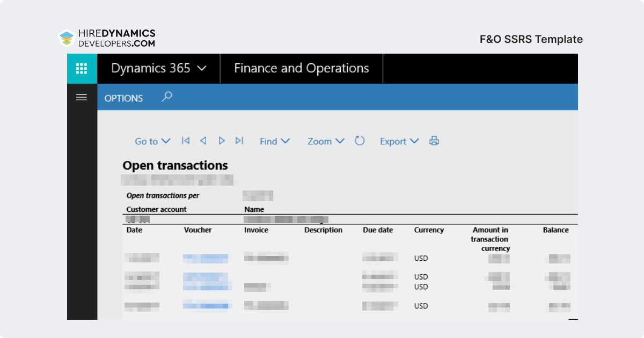Toggle the hamburger navigation menu
Screen dimensions: 644x338
pos(82,98)
